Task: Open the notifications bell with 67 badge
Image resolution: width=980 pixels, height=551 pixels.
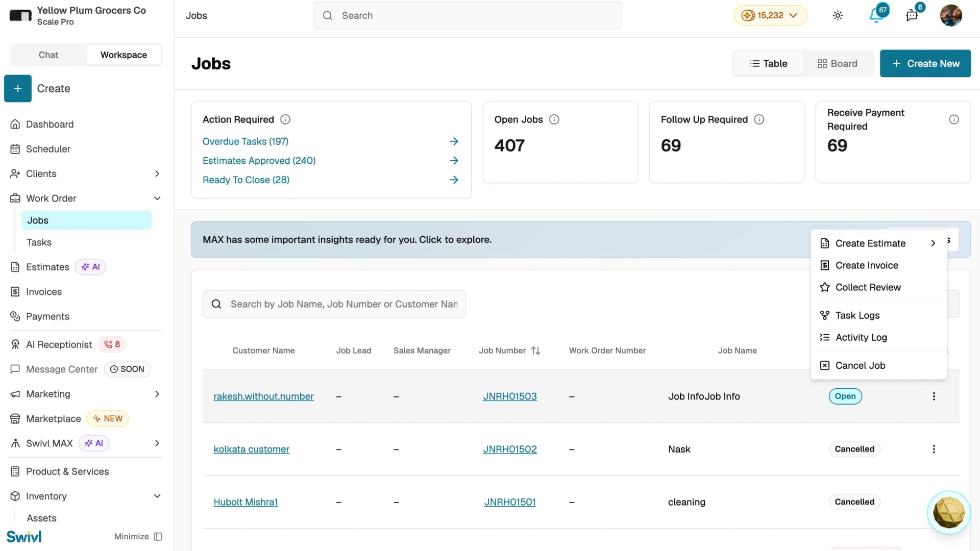Action: point(877,15)
